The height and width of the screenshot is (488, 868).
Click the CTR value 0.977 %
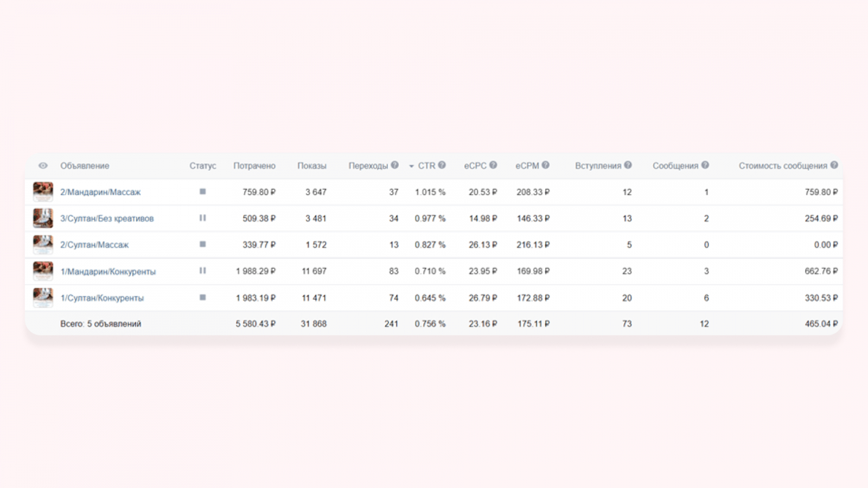tap(430, 219)
